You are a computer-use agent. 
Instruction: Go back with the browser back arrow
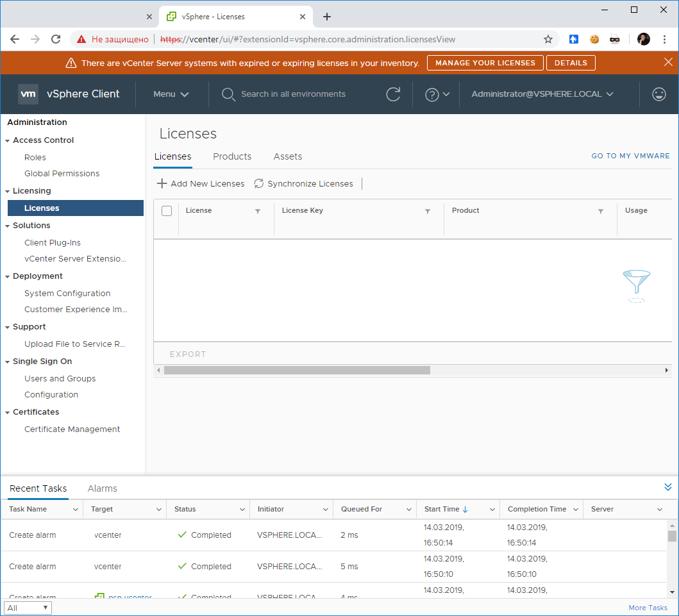[x=15, y=39]
